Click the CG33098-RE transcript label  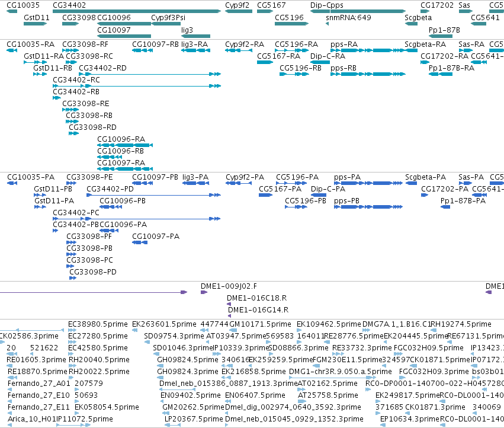pos(85,104)
